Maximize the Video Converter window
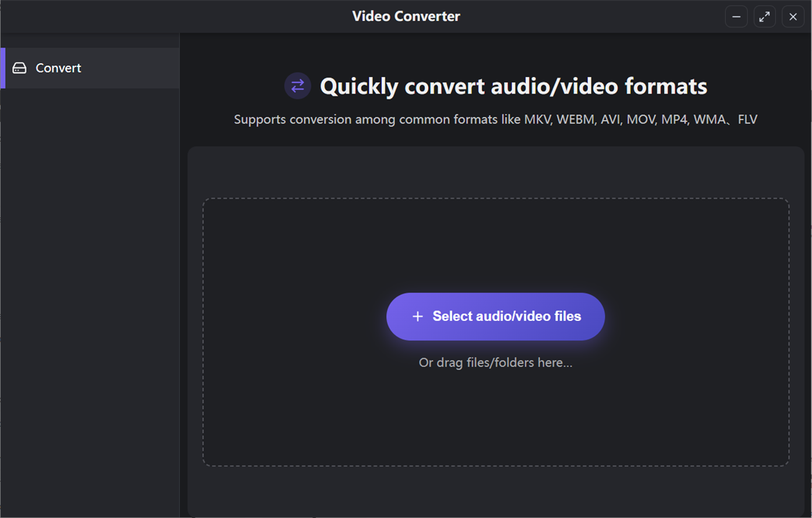Viewport: 812px width, 518px height. [765, 17]
